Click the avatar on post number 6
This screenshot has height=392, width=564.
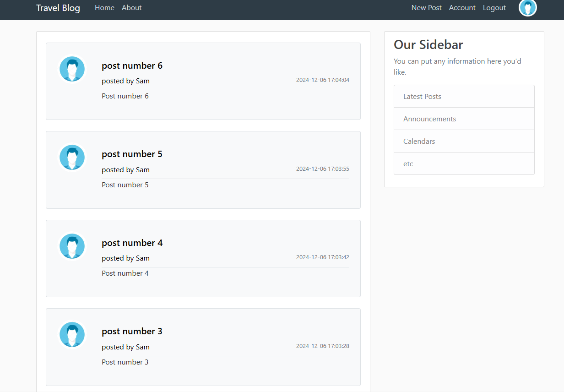(72, 69)
